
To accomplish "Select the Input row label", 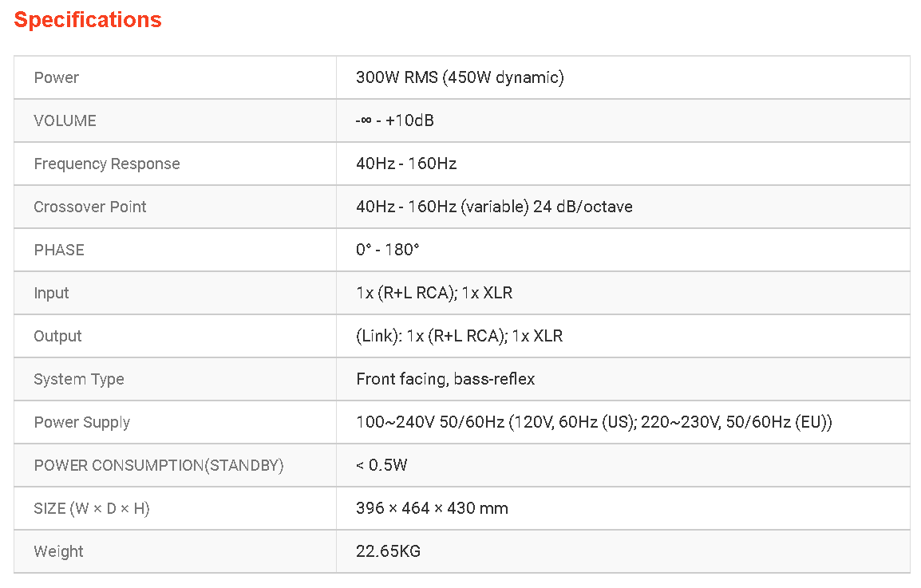I will click(51, 293).
